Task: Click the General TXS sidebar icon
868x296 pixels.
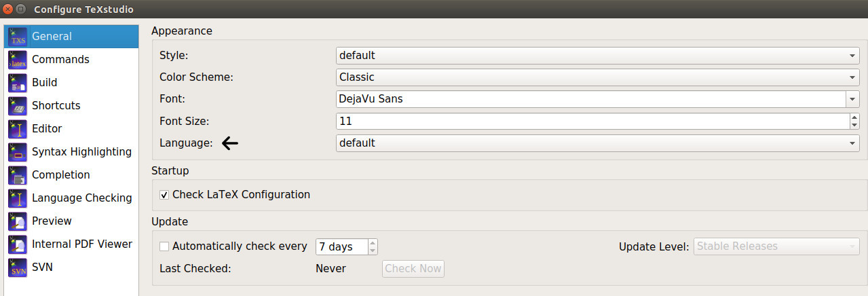Action: coord(18,37)
